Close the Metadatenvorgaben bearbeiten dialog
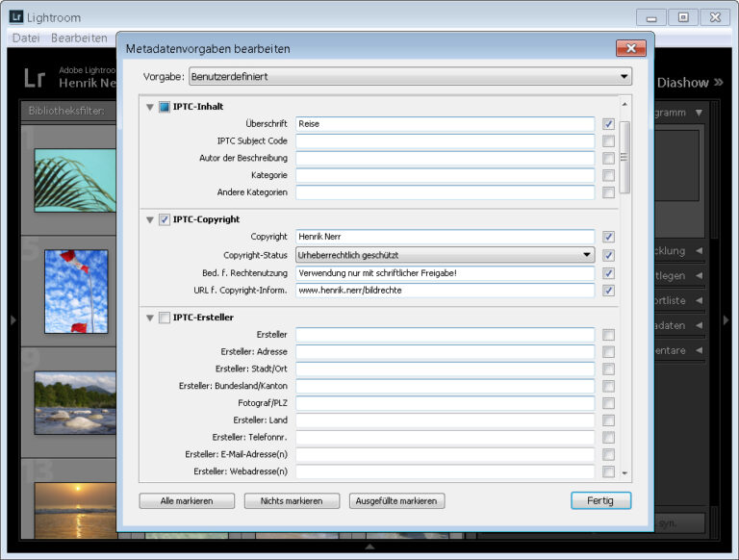Viewport: 739px width, 560px height. (x=630, y=48)
